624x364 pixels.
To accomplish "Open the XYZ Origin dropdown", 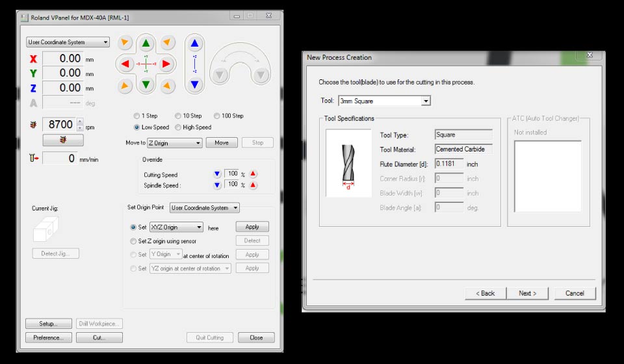I will [x=176, y=227].
